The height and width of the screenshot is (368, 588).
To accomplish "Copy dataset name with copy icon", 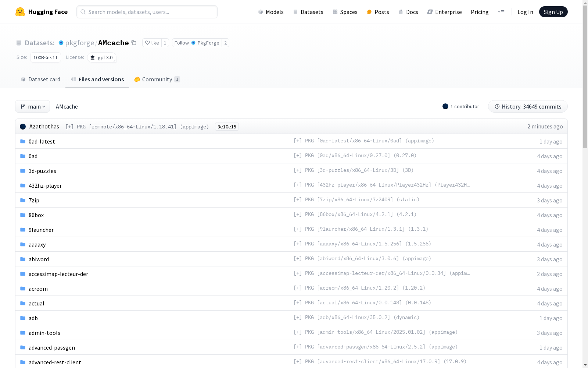I will (x=134, y=43).
